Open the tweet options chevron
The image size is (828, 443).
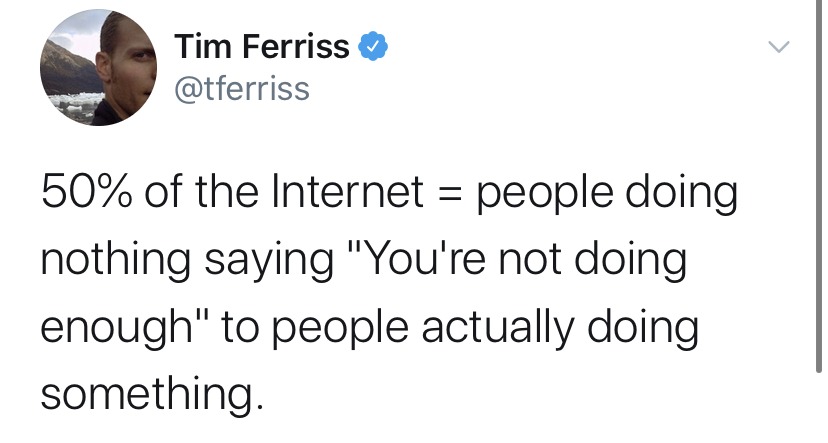click(778, 47)
